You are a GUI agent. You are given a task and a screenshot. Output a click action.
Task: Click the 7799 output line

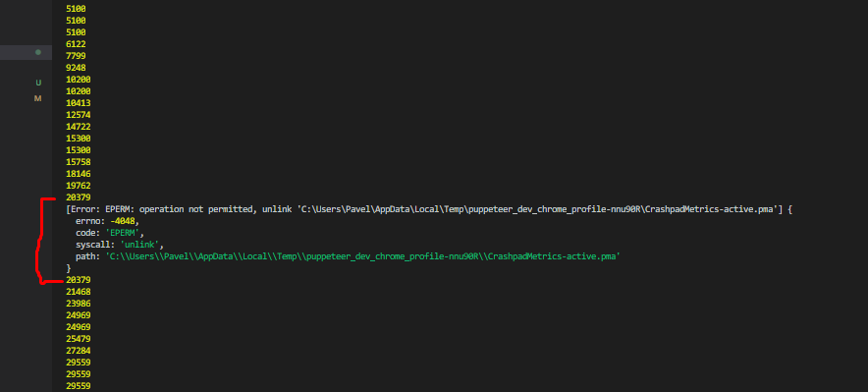(x=76, y=55)
